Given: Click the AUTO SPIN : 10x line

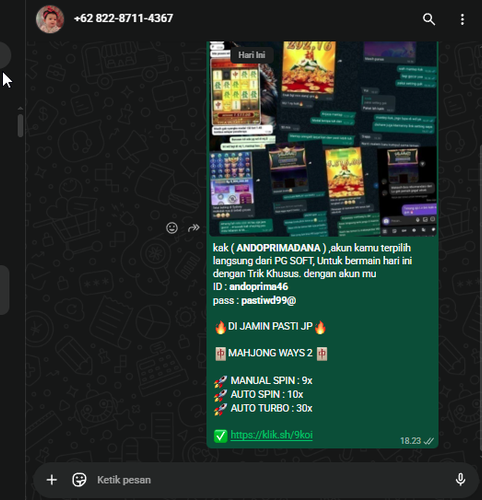Looking at the screenshot, I should coord(259,394).
